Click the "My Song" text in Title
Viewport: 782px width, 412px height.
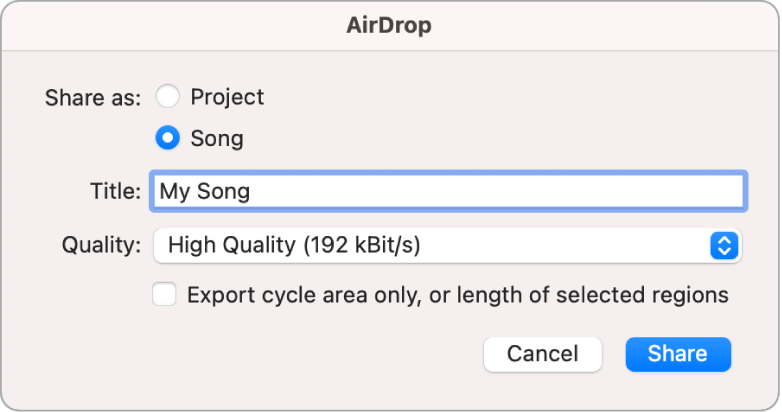tap(205, 191)
